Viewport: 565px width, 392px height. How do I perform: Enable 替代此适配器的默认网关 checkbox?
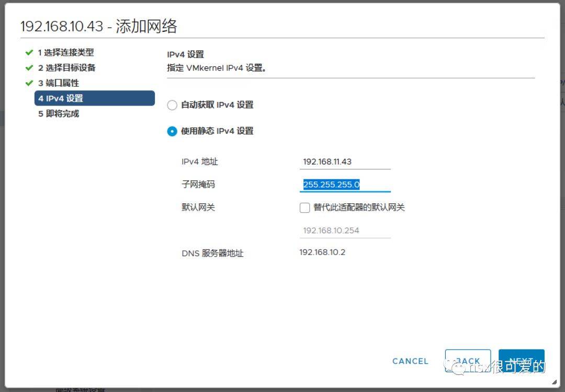304,208
